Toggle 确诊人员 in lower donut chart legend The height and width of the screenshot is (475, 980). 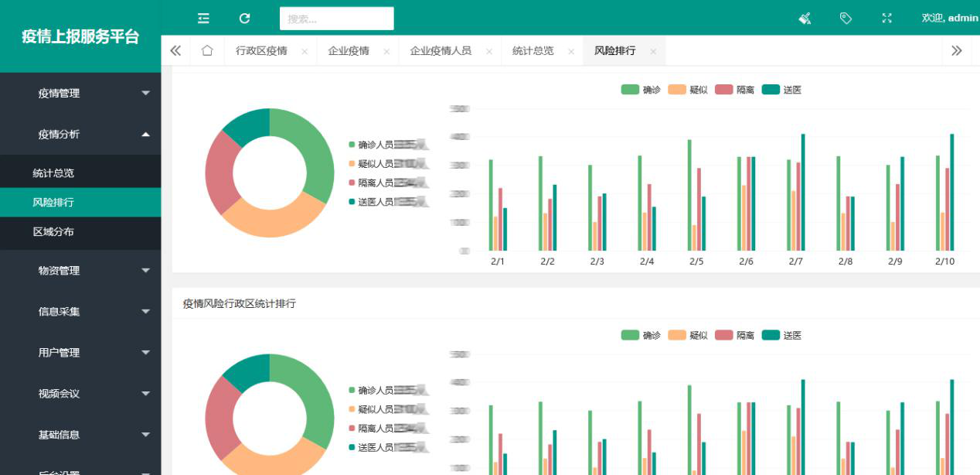tap(389, 390)
